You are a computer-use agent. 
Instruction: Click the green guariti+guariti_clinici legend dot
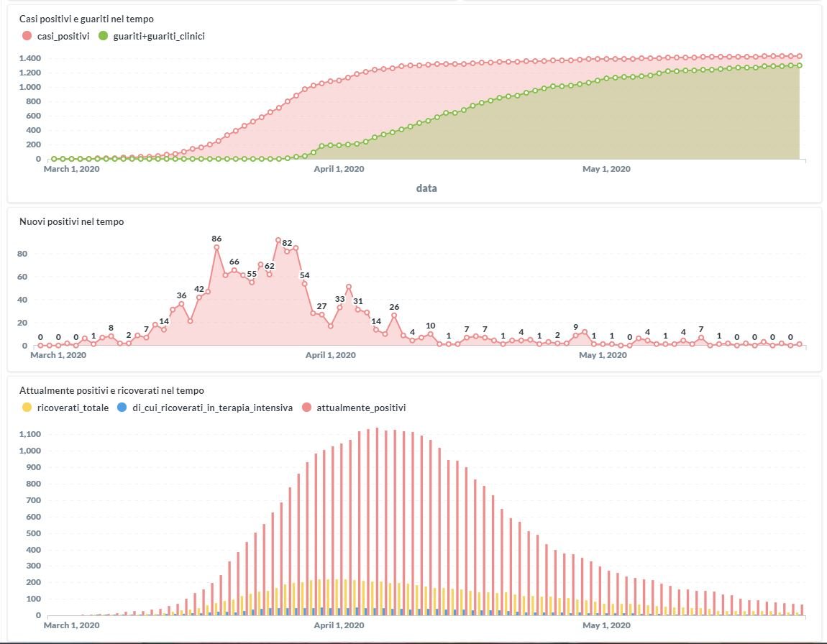[103, 36]
